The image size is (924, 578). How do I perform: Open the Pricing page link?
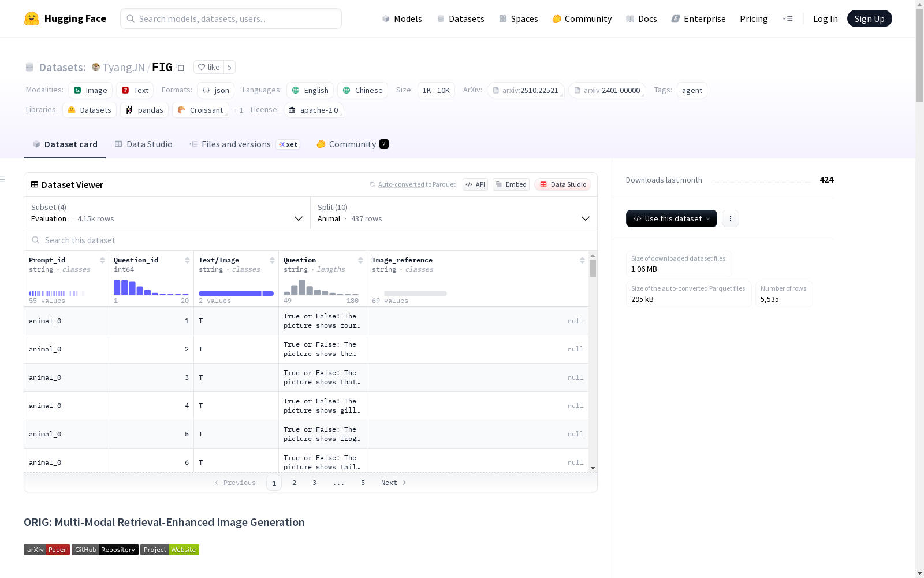[x=754, y=18]
